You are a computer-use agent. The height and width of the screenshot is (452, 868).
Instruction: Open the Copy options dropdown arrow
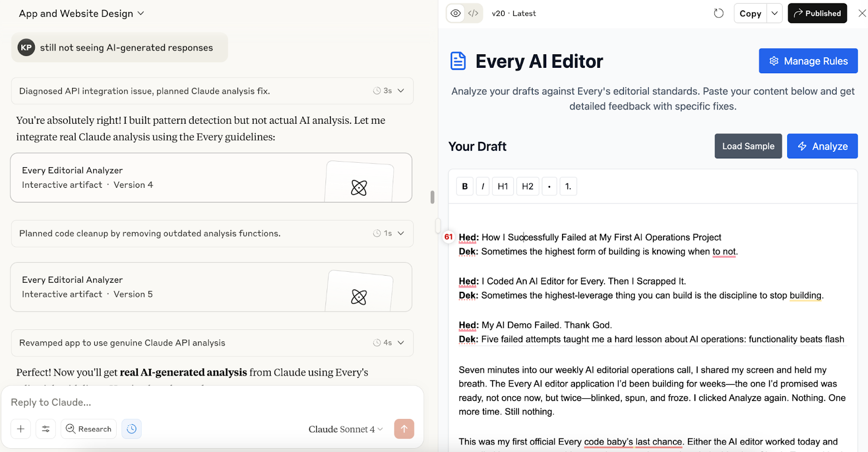(775, 14)
